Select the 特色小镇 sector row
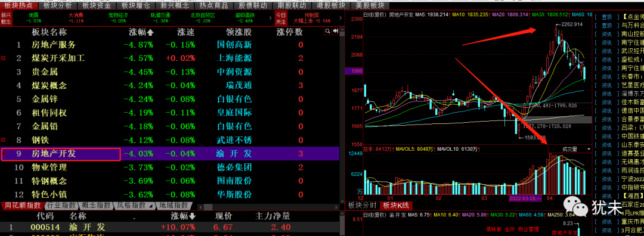This screenshot has height=236, width=644. (x=170, y=194)
